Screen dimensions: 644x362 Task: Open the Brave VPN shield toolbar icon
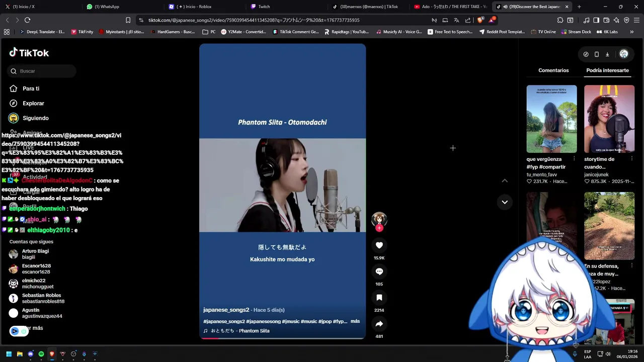pos(626,20)
